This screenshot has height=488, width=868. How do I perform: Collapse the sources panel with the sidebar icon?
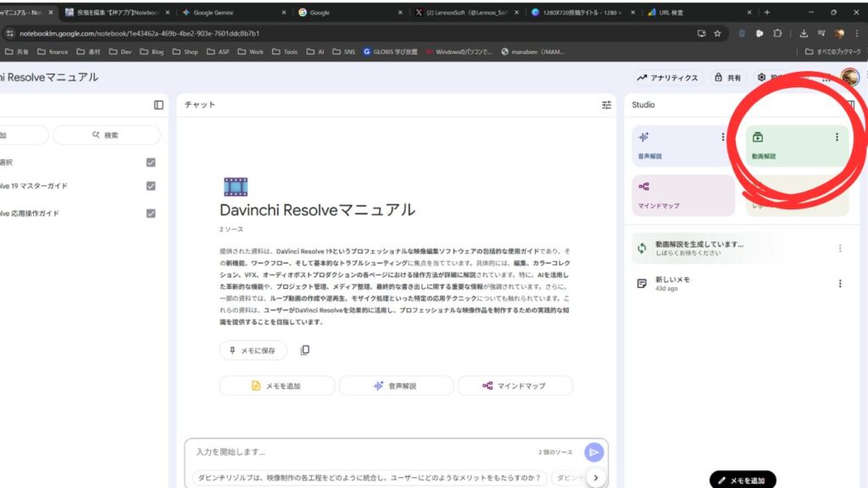(x=159, y=104)
